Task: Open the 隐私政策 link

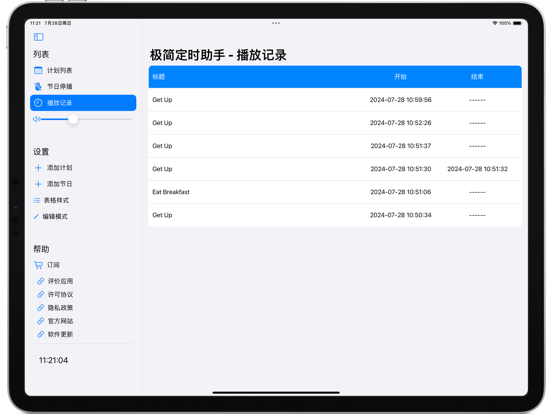Action: 60,308
